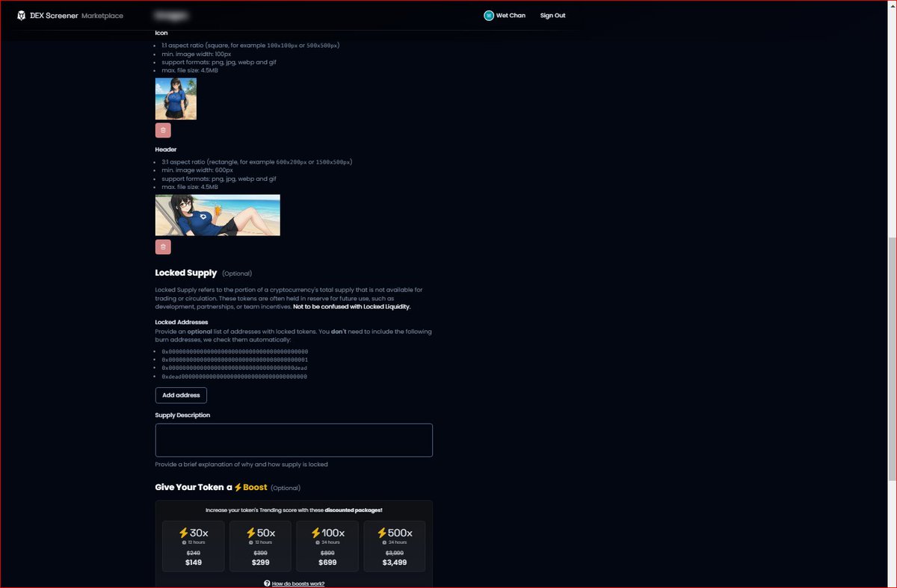Click the DEX Screener Marketplace title
The width and height of the screenshot is (897, 588).
click(x=76, y=16)
